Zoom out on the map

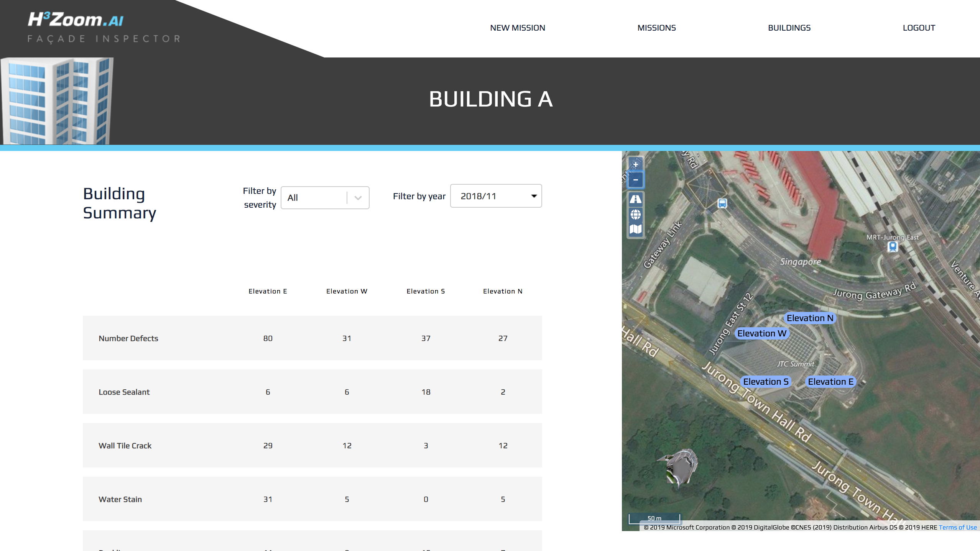pos(635,179)
